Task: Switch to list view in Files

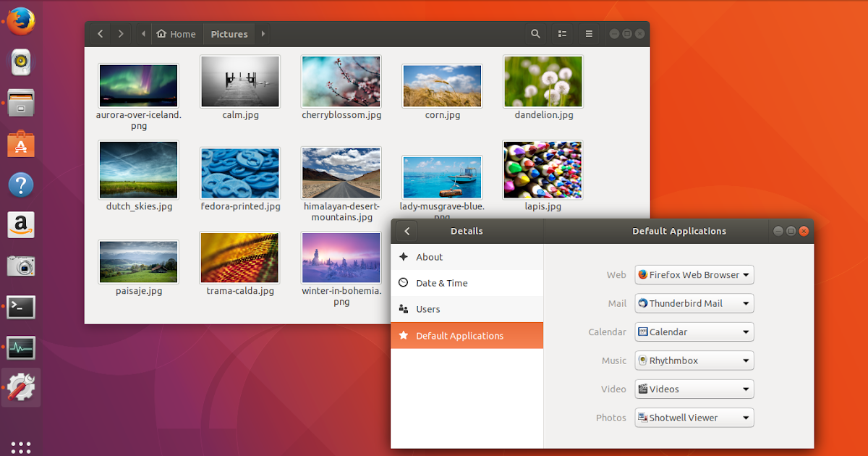Action: (562, 33)
